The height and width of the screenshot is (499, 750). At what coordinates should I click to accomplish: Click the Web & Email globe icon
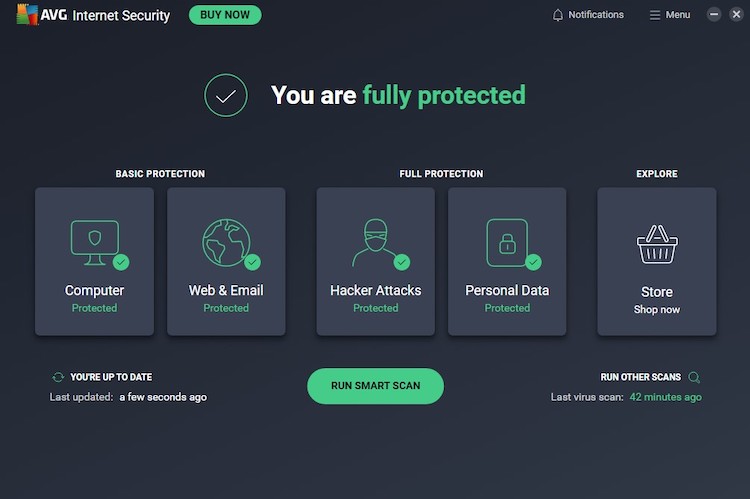(x=226, y=241)
